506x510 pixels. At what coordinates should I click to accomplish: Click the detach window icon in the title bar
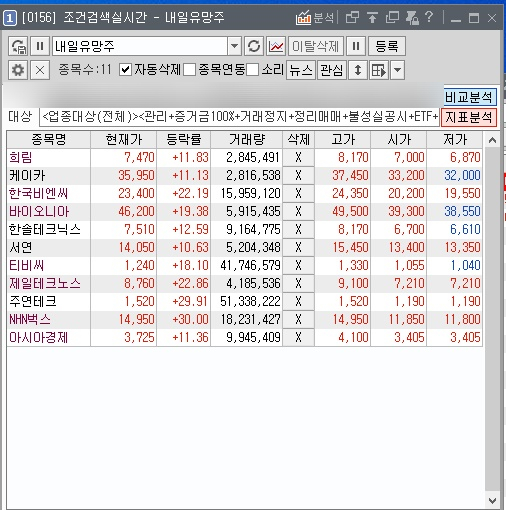coord(352,17)
